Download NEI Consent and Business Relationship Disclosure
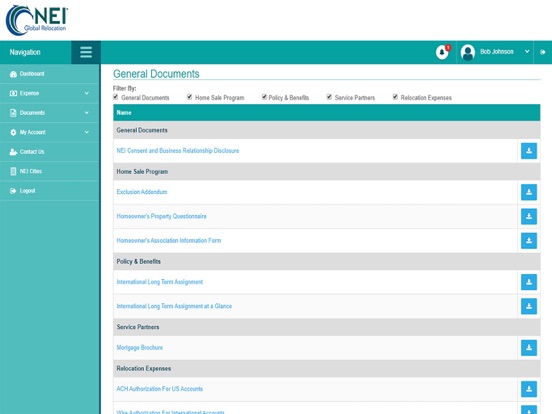Image resolution: width=552 pixels, height=414 pixels. [x=529, y=151]
